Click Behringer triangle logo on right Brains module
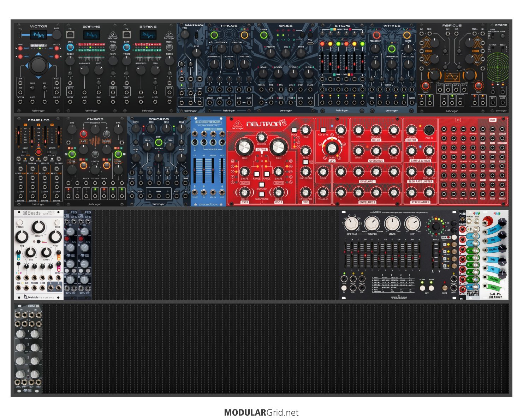Image resolution: width=523 pixels, height=420 pixels. tap(169, 34)
